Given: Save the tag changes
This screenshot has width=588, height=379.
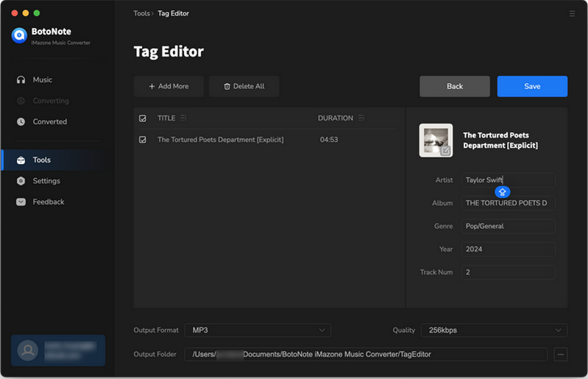Looking at the screenshot, I should pos(532,87).
